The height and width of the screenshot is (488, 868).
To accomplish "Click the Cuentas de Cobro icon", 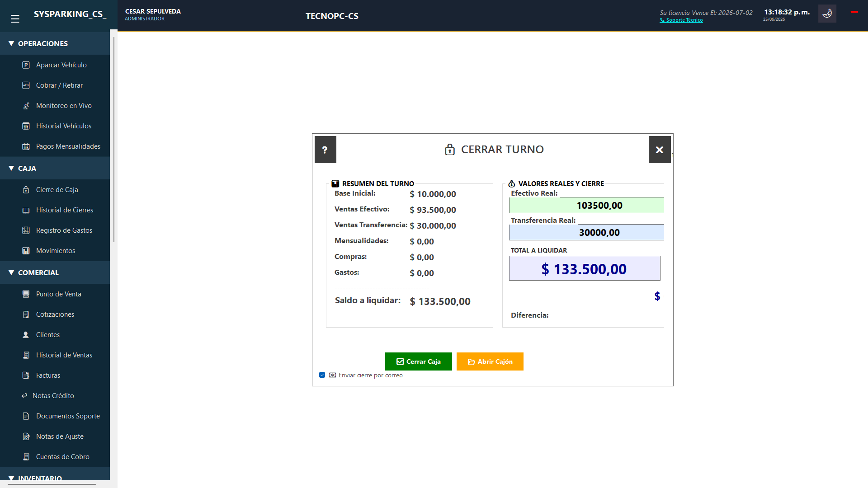I will pos(26,457).
